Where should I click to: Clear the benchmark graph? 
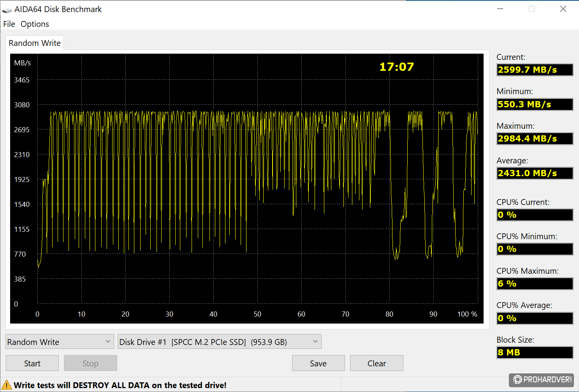click(x=377, y=363)
